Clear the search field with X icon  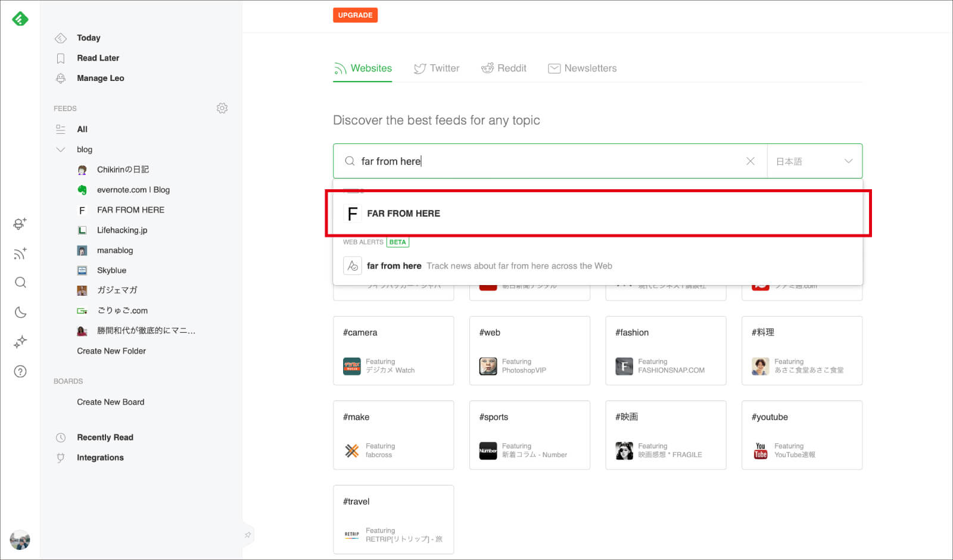[x=750, y=161]
